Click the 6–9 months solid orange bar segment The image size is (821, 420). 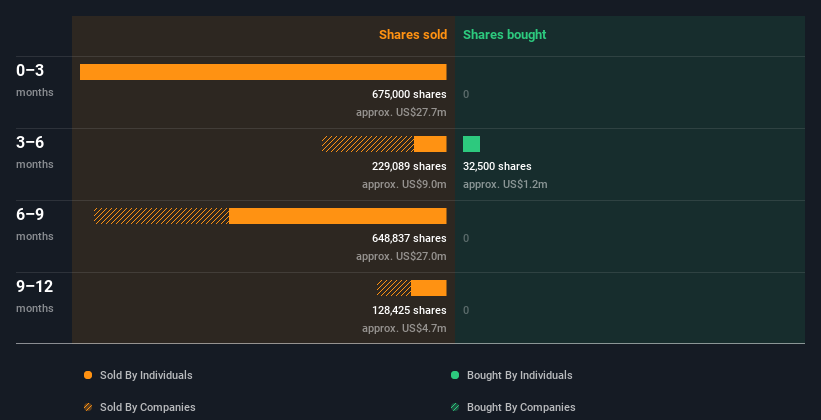(337, 216)
